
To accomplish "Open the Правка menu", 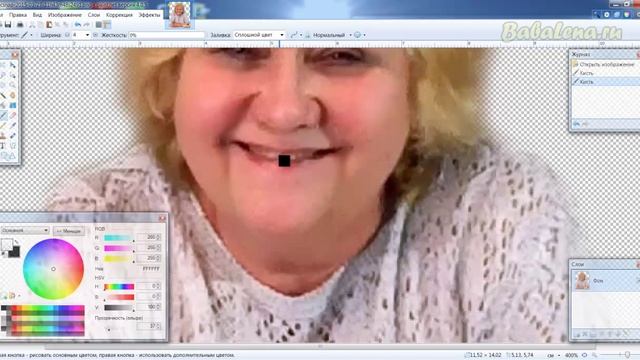I will click(18, 15).
